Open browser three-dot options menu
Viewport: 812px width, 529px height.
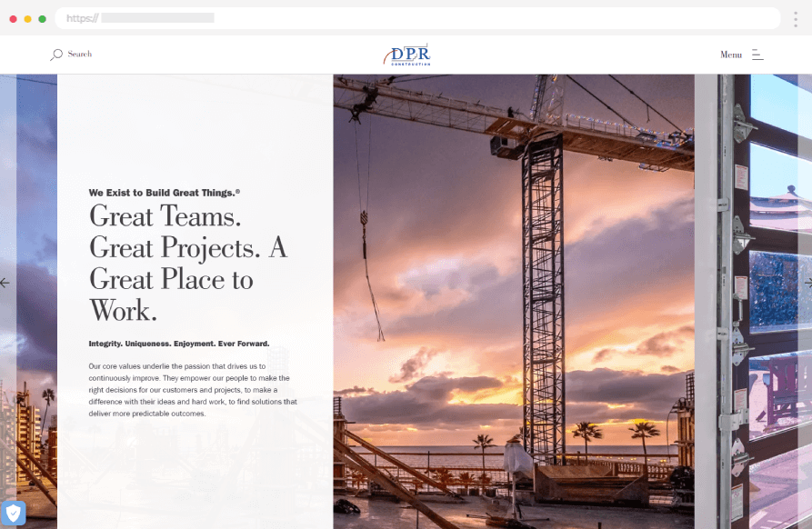pos(795,18)
